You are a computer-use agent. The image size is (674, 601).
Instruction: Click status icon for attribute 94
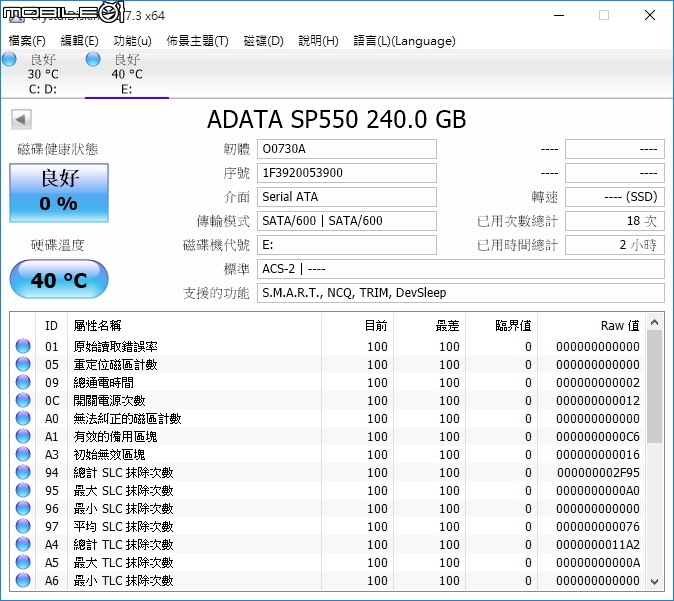[x=23, y=472]
